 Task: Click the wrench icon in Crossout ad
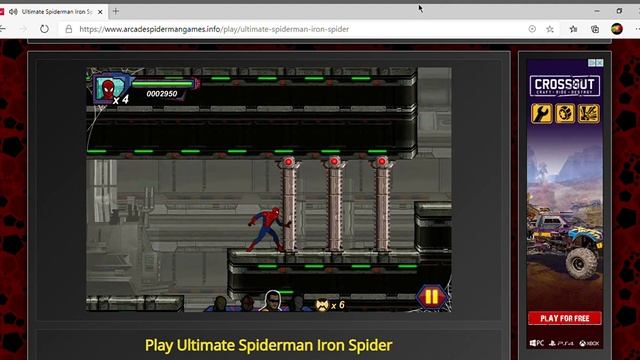point(542,113)
